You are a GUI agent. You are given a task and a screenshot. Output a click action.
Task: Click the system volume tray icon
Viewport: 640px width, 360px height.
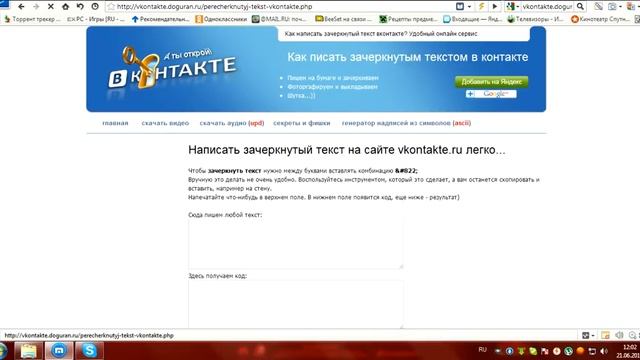[604, 351]
